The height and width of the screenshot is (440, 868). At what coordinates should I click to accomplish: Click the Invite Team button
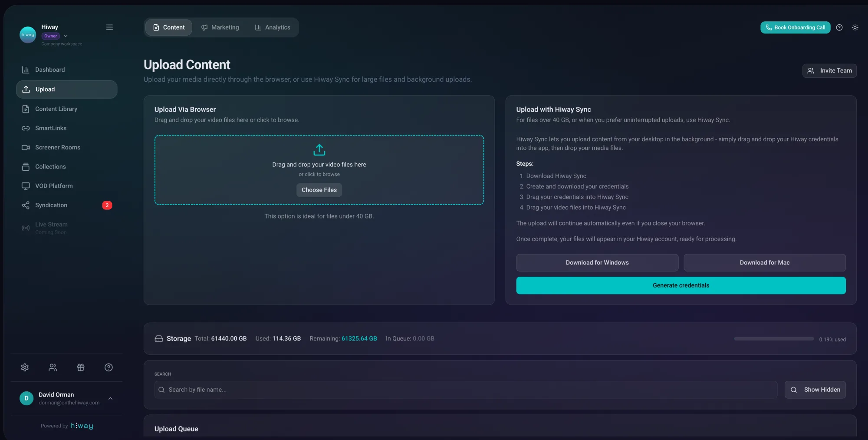coord(829,71)
